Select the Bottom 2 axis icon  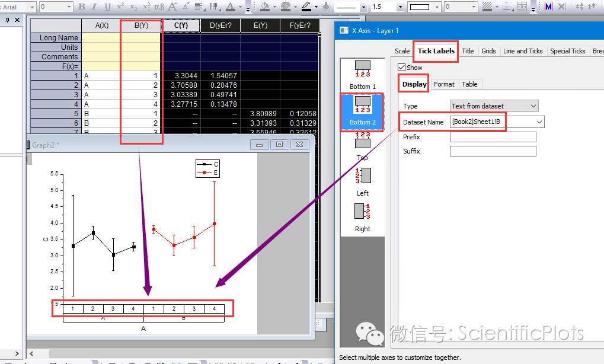coord(362,111)
